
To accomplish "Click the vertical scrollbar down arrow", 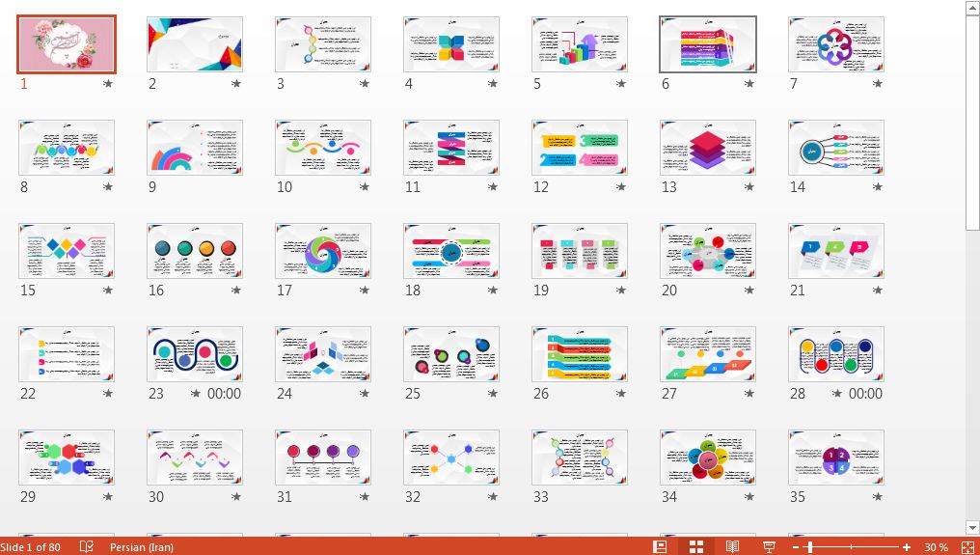I will click(972, 528).
